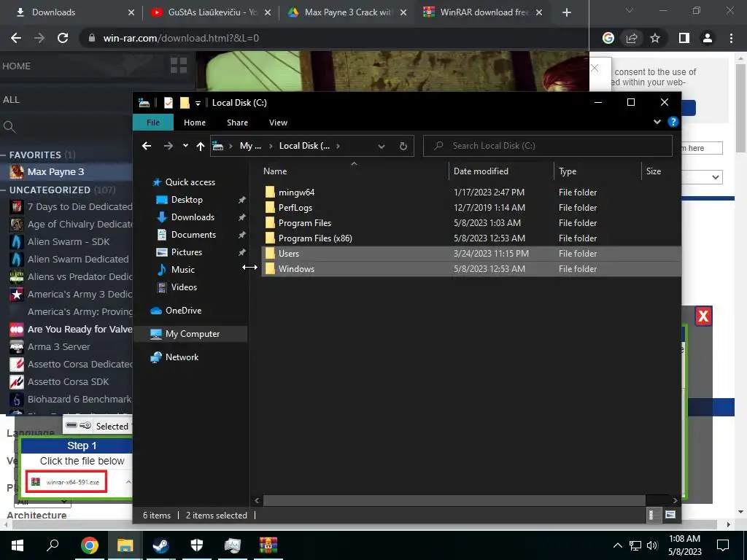Click New Folder icon in Explorer title bar
This screenshot has height=560, width=747.
point(185,102)
